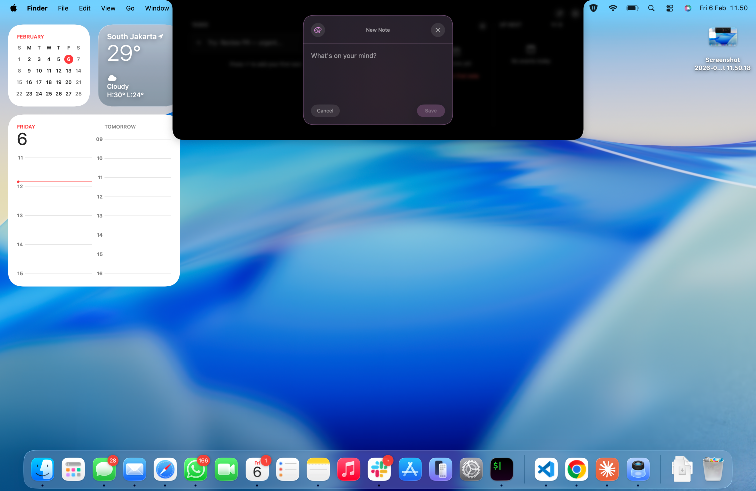Open the Control Center in the menu bar

pos(669,7)
